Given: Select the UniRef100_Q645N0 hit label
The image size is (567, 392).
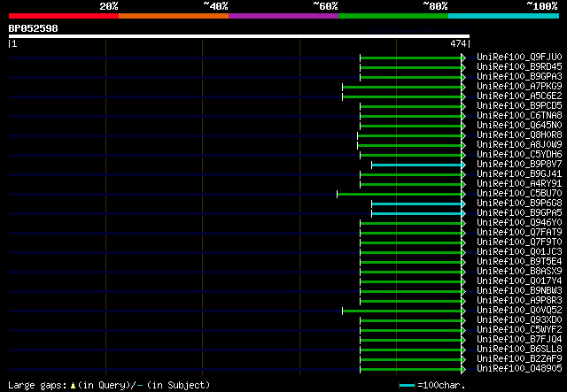Looking at the screenshot, I should [x=519, y=126].
